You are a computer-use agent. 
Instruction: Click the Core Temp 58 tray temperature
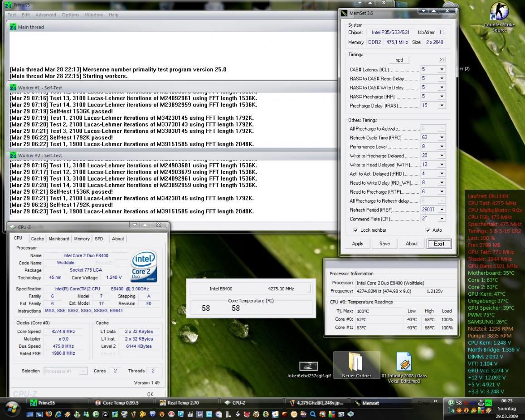459,403
